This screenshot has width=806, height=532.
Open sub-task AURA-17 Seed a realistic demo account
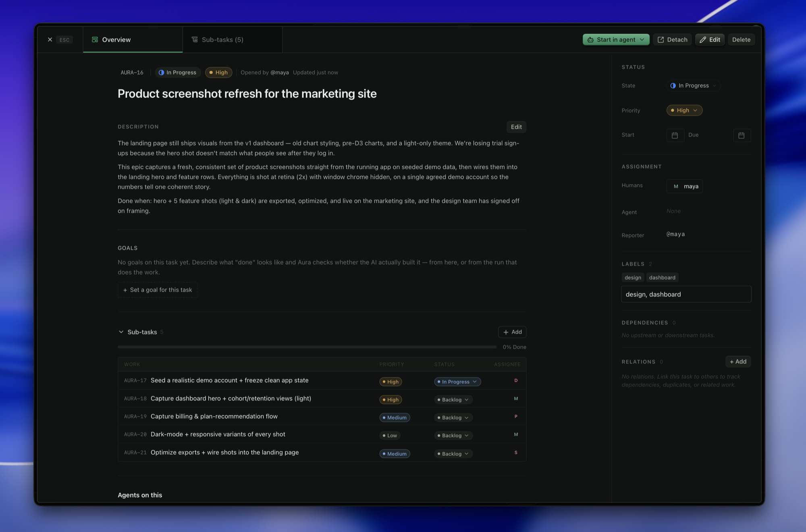(229, 380)
